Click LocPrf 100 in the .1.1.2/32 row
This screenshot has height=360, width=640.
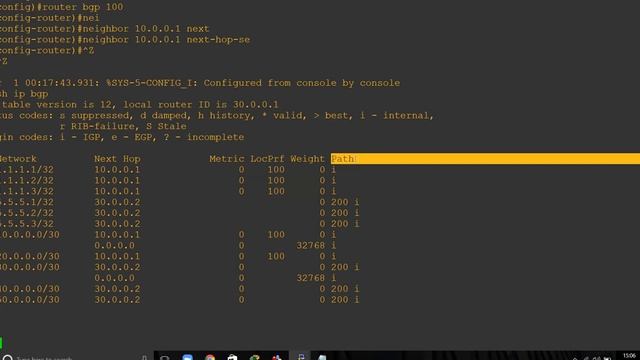pos(276,180)
